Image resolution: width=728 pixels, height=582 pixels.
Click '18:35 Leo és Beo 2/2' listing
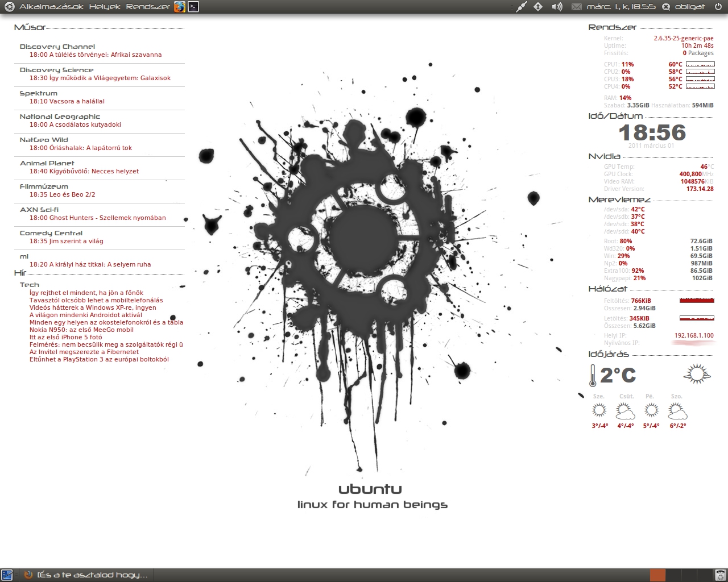click(x=63, y=194)
